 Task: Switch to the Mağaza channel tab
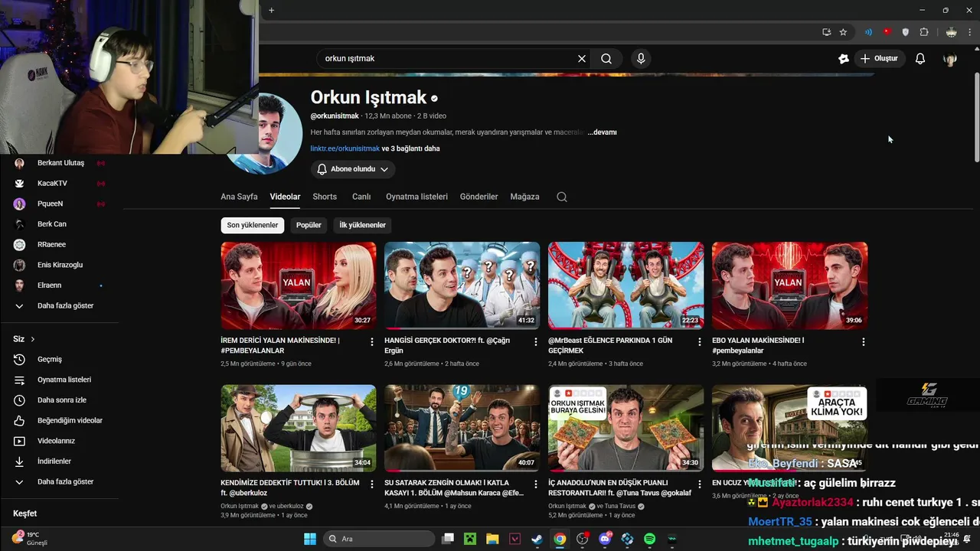[525, 197]
